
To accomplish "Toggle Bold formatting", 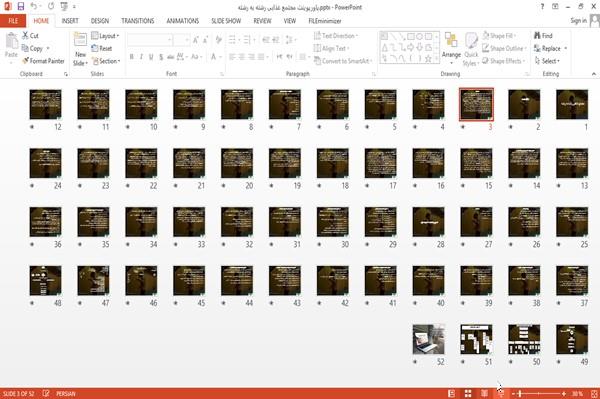I will (x=132, y=57).
